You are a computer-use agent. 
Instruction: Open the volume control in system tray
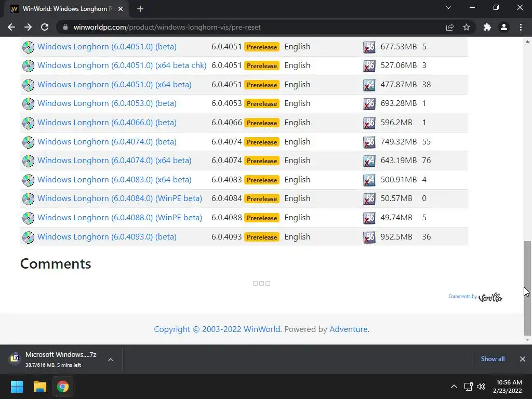point(481,387)
